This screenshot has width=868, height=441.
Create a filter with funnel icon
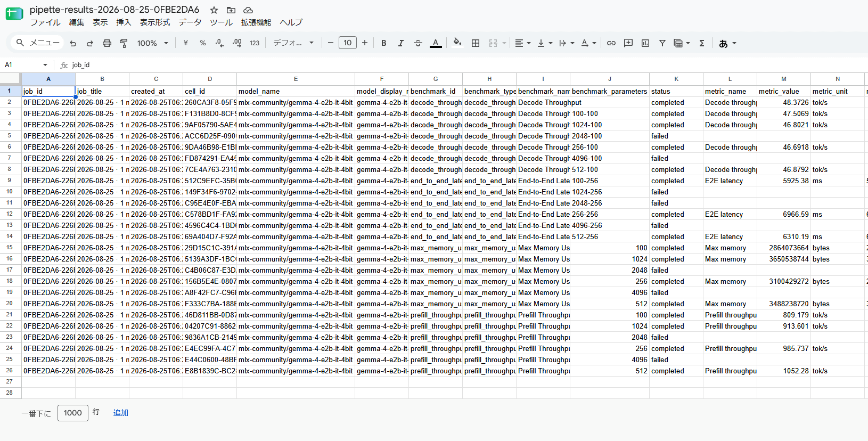(662, 43)
